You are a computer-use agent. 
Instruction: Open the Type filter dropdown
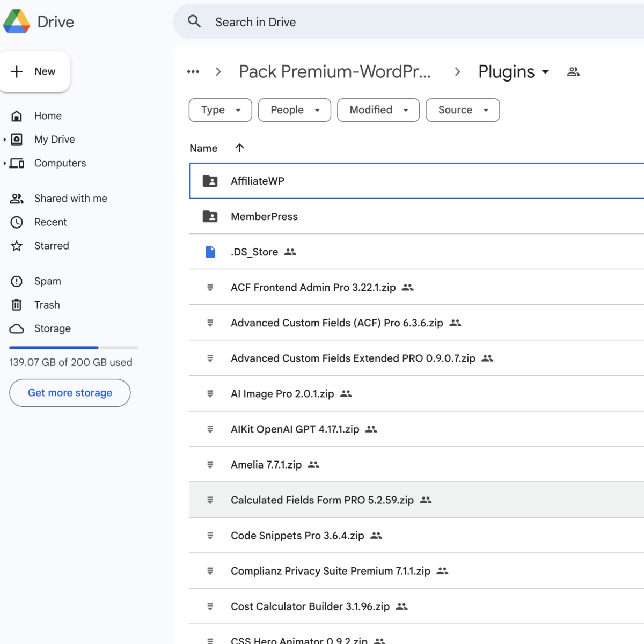coord(220,110)
